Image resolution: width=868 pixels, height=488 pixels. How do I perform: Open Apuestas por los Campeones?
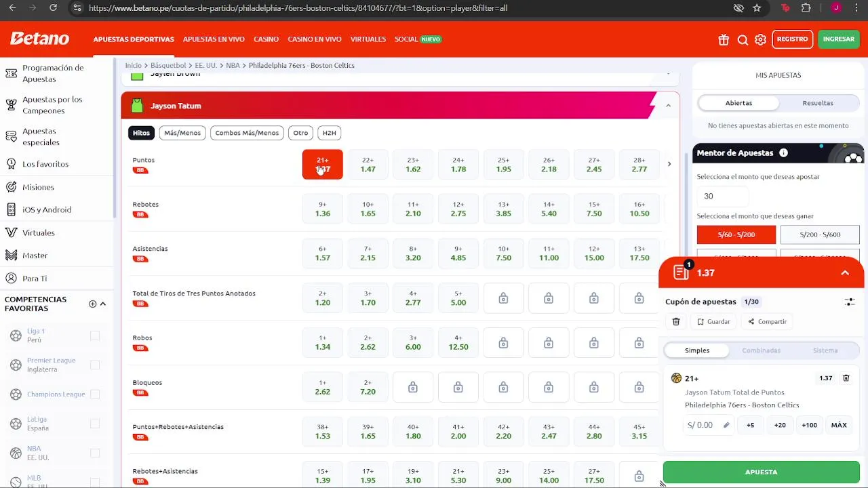[x=52, y=105]
